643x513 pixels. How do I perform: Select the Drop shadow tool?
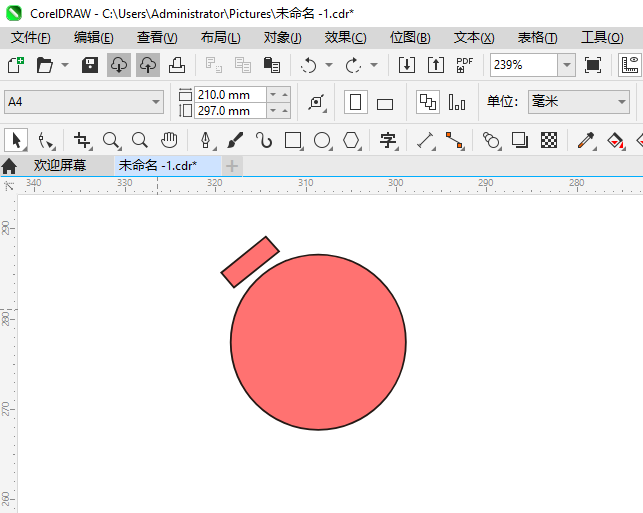[x=520, y=140]
